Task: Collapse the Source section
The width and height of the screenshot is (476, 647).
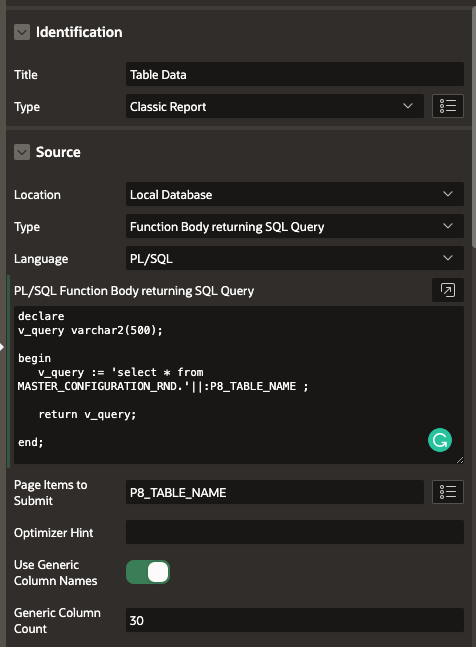Action: 22,152
